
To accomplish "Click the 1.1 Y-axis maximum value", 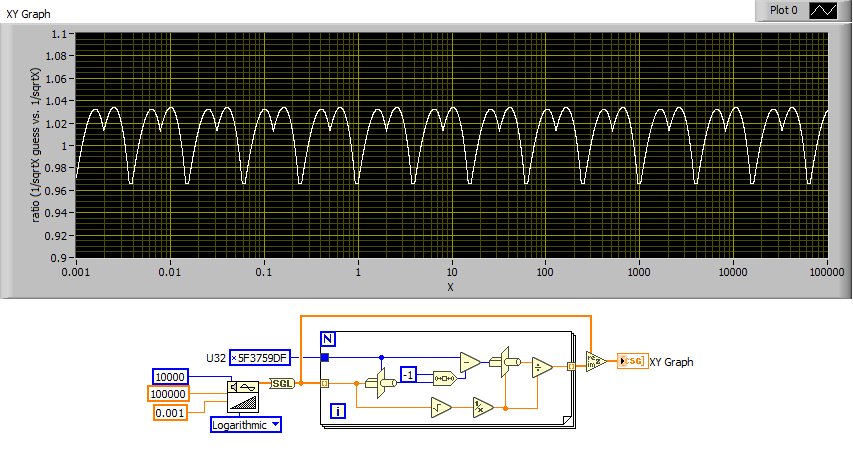I will pyautogui.click(x=59, y=34).
